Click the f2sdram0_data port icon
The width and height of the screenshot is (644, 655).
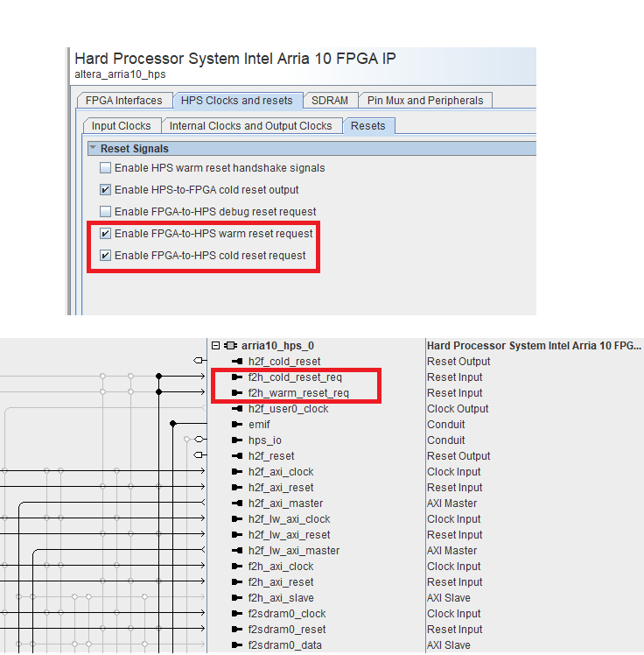click(x=237, y=645)
